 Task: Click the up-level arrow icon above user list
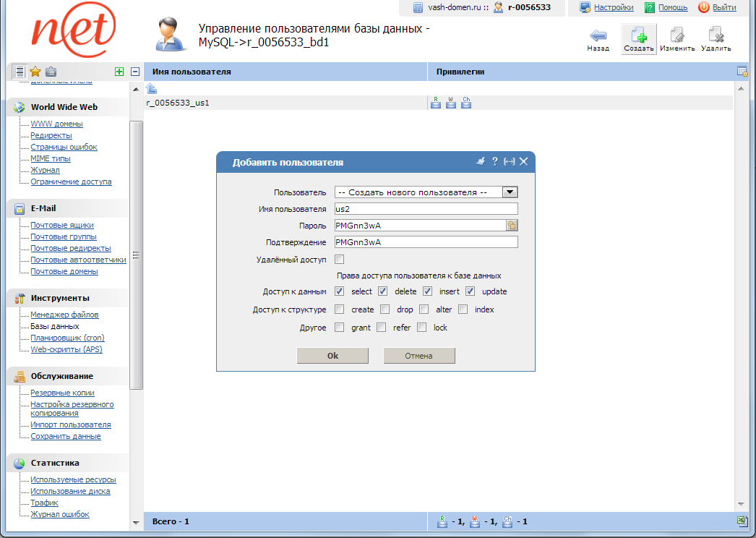[x=152, y=89]
